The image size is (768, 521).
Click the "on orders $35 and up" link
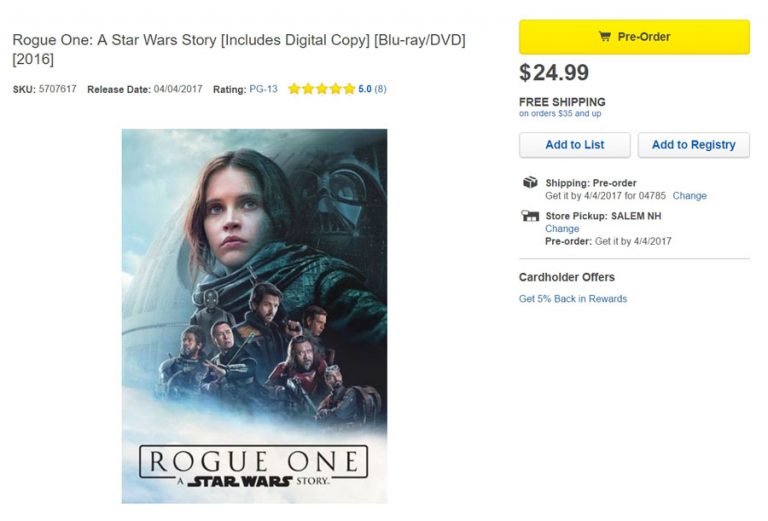(x=560, y=114)
